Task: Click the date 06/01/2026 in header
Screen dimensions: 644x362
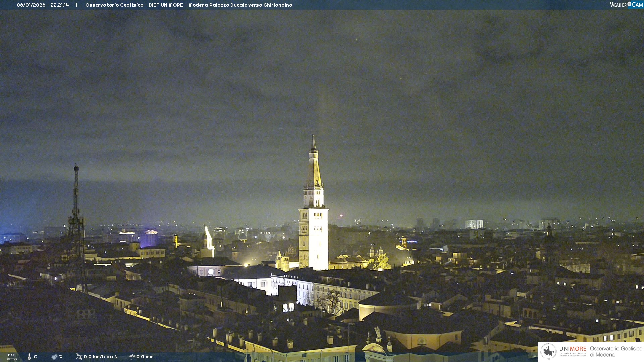Action: 31,5
